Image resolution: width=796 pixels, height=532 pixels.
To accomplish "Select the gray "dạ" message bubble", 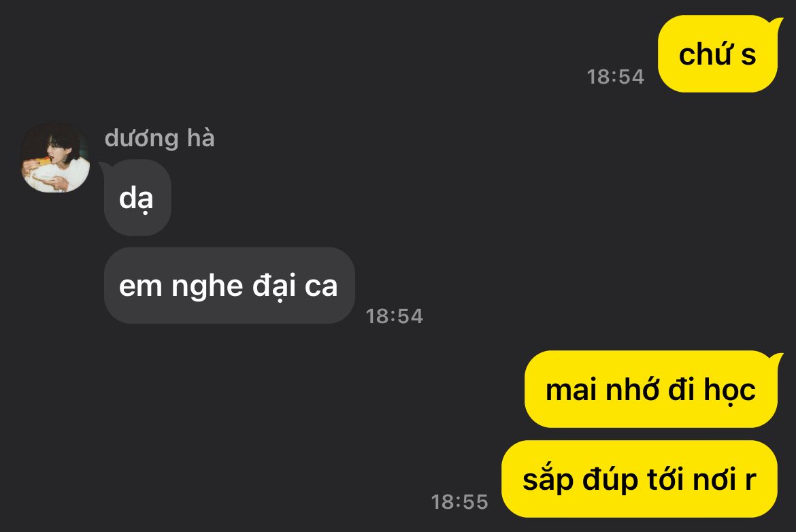I will tap(137, 197).
